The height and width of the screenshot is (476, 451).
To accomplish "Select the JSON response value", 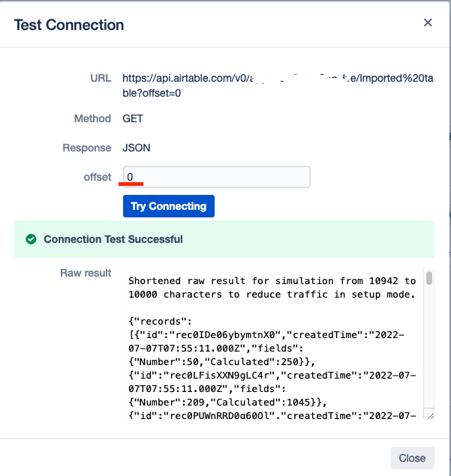I will click(x=137, y=148).
